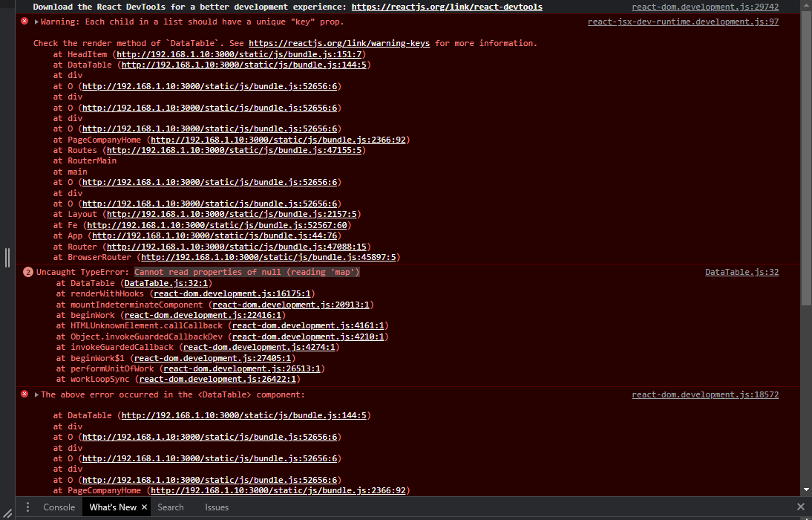
Task: Click the 'Uncaught TypeError:' label
Action: [83, 272]
